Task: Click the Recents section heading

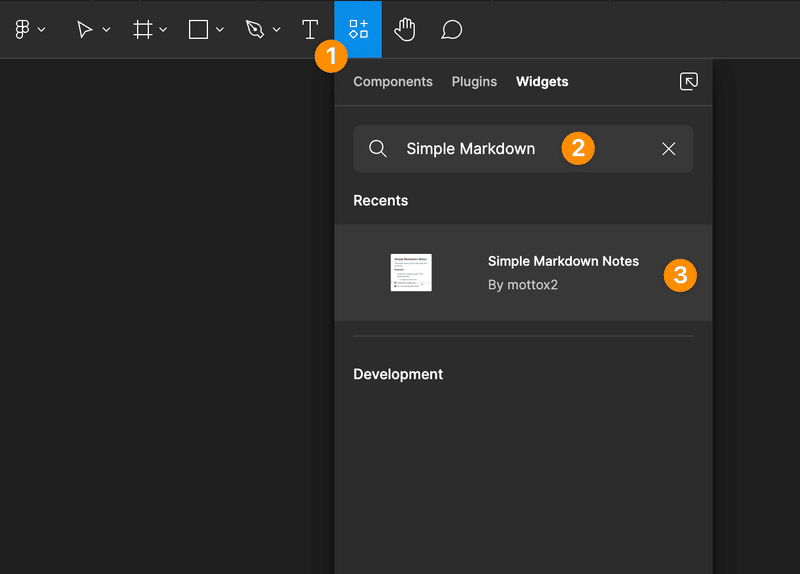Action: click(381, 201)
